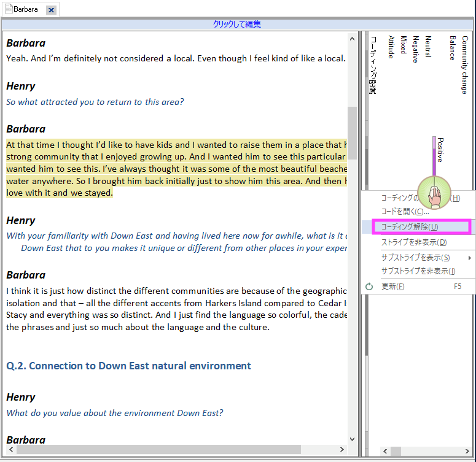Click the クリックして編集 edit bar
Screen dimensions: 476x462
237,25
